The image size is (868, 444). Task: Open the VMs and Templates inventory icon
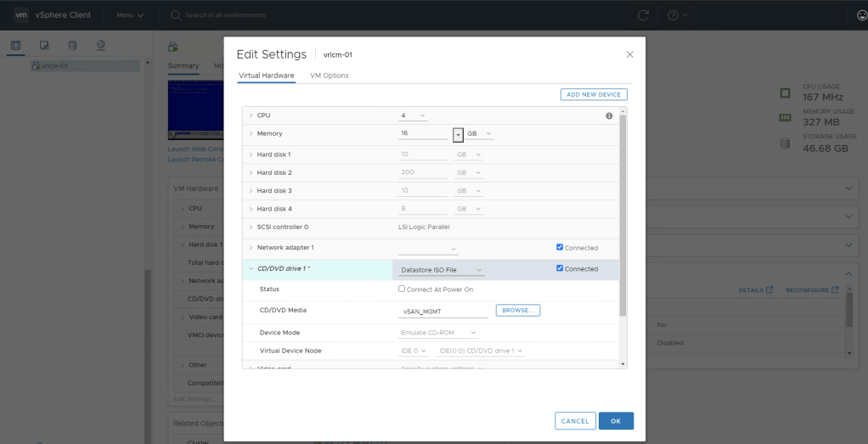click(x=44, y=45)
